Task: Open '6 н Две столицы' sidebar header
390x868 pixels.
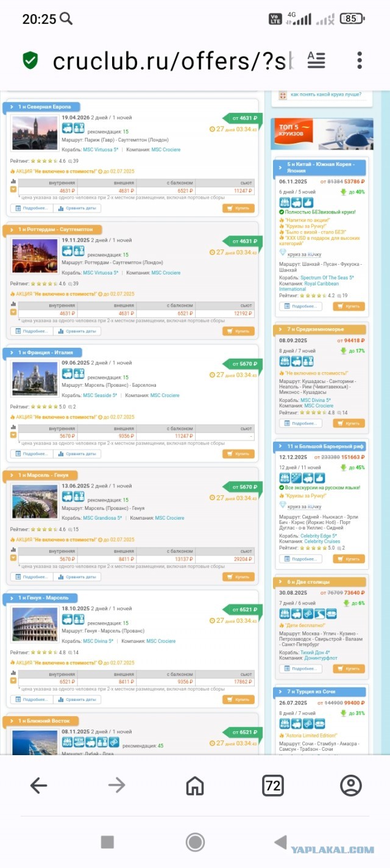Action: pyautogui.click(x=320, y=582)
